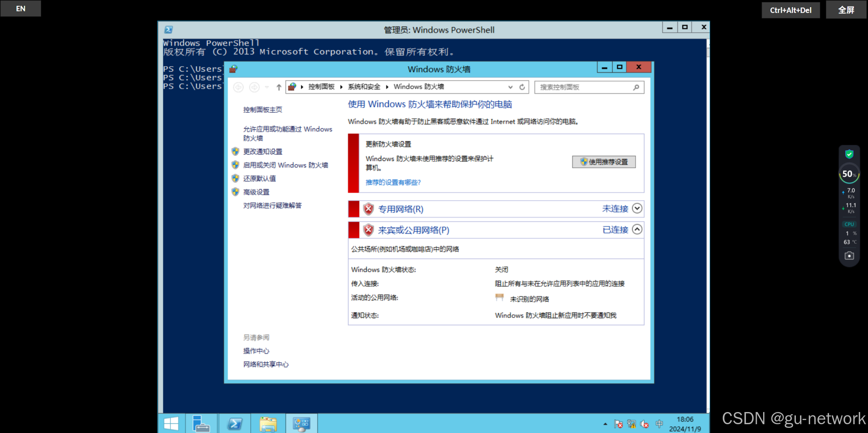Open 允许应用或功能通过 Windows 防火墙 link

pos(288,134)
